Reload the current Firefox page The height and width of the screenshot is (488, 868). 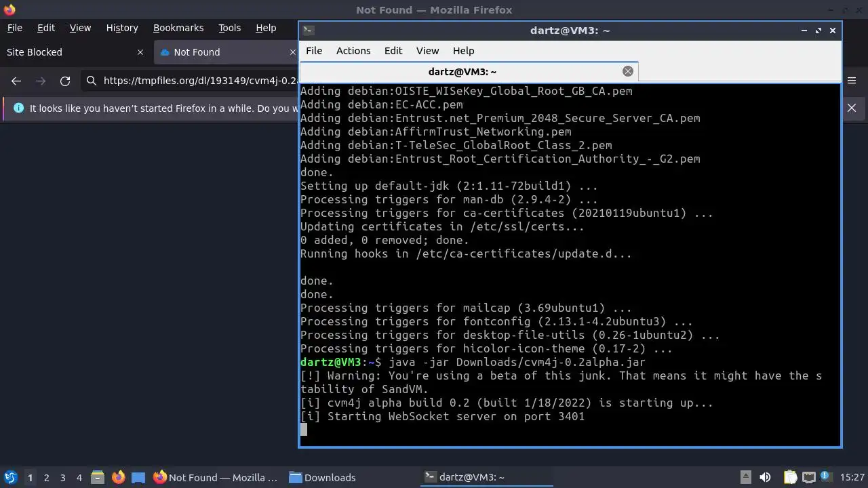(x=65, y=81)
